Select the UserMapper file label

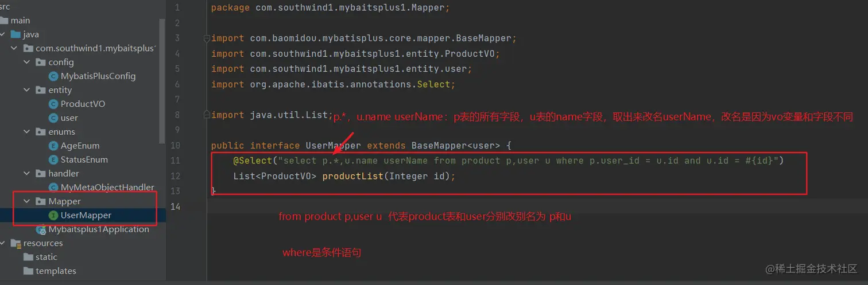click(86, 215)
